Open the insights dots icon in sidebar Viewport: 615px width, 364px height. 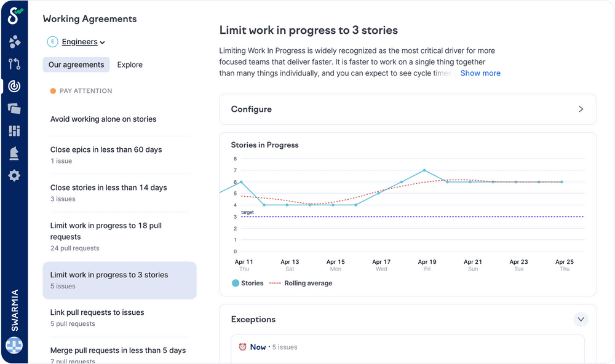[14, 42]
